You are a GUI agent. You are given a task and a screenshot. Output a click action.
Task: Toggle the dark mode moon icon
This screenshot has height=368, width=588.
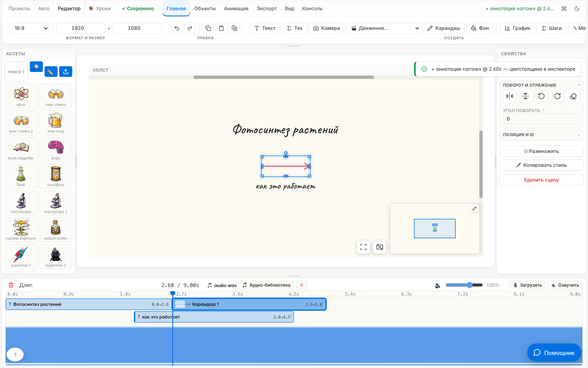tap(577, 9)
